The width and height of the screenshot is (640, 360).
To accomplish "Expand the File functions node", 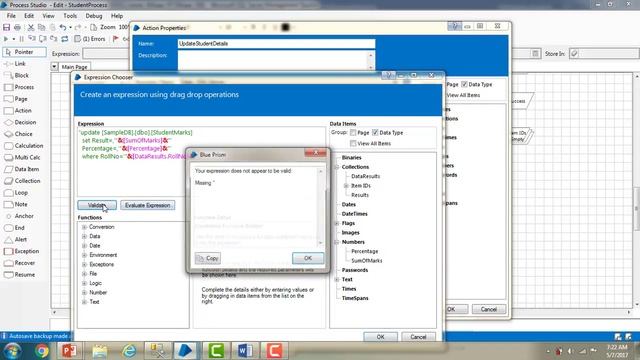I will point(84,274).
